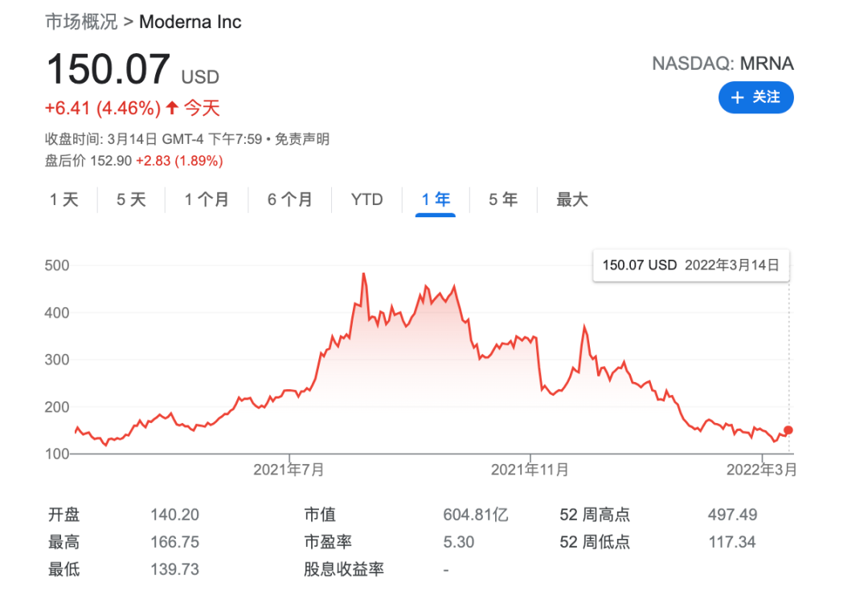Click the 150.07 USD chart tooltip

(691, 265)
